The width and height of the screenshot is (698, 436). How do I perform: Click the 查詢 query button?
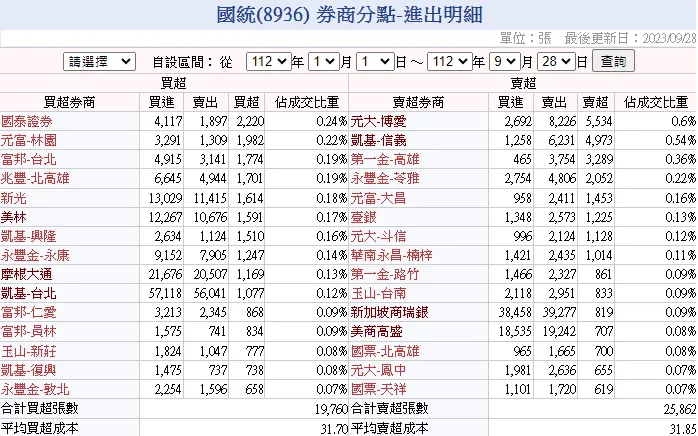point(613,61)
